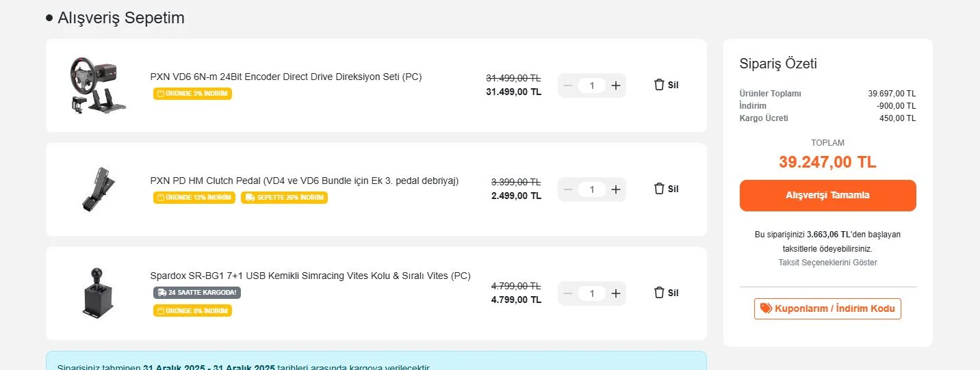Image resolution: width=980 pixels, height=370 pixels.
Task: Click quantity field of the Spardox shifter
Action: click(x=592, y=293)
